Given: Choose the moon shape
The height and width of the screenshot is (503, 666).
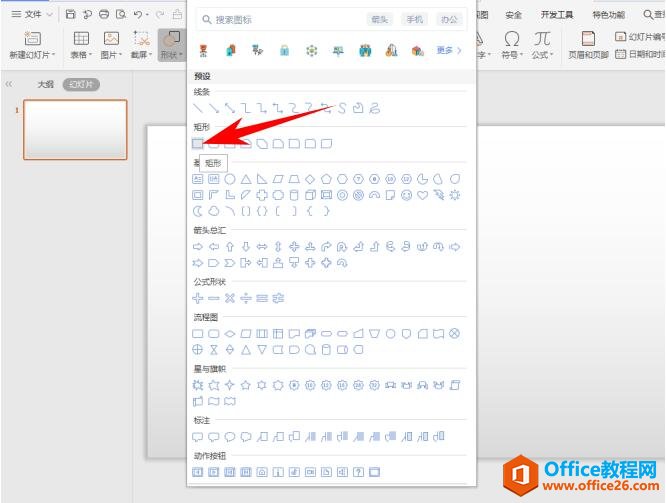Looking at the screenshot, I should click(198, 211).
